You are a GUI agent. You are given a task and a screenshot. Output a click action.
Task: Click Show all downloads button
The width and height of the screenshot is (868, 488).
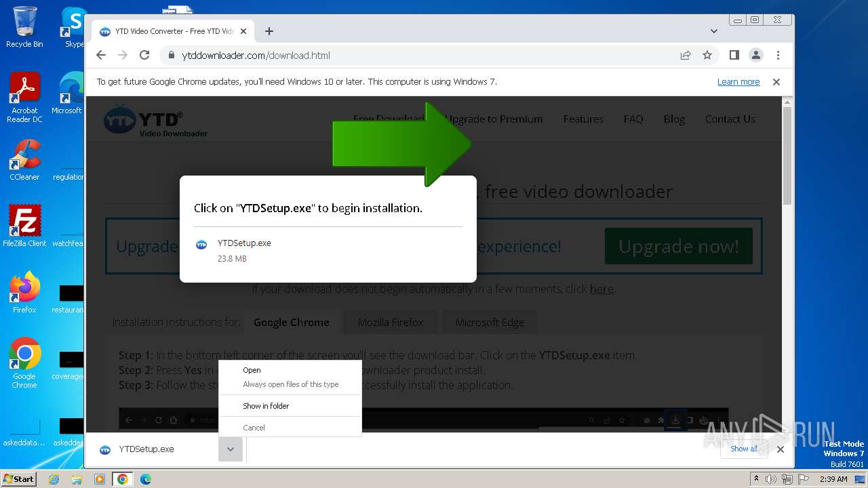(745, 449)
